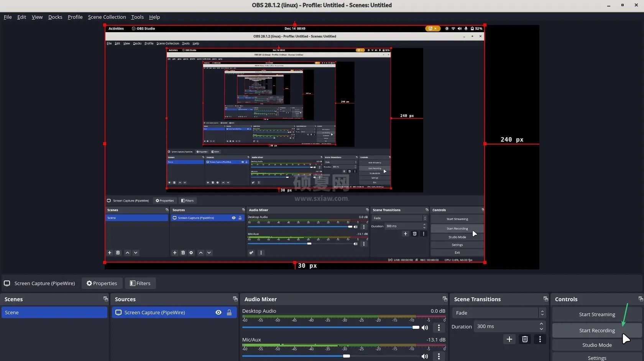This screenshot has width=644, height=361.
Task: Toggle lock on Screen Capture (PipeWire) source
Action: coord(229,312)
